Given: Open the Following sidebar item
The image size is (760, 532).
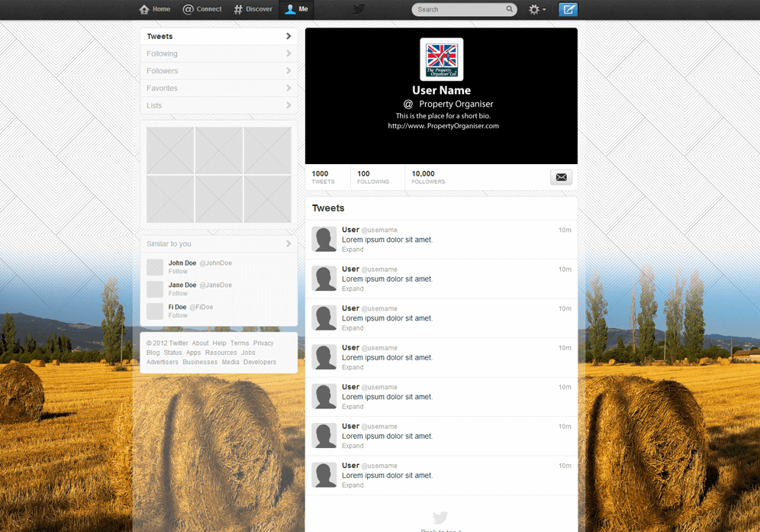Looking at the screenshot, I should tap(218, 54).
